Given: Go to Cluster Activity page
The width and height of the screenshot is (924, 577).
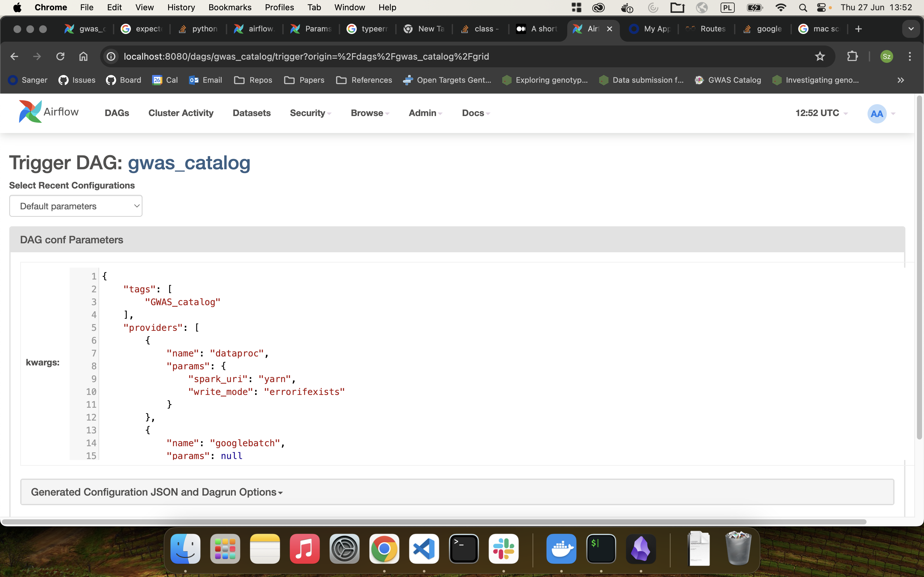Looking at the screenshot, I should point(181,113).
